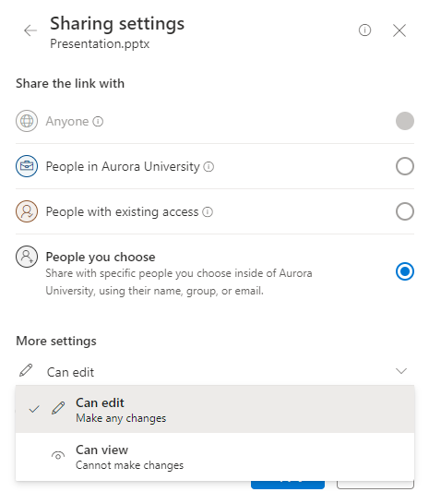Select the People in Aurora University radio button
Viewport: 429px width, 504px height.
point(405,166)
